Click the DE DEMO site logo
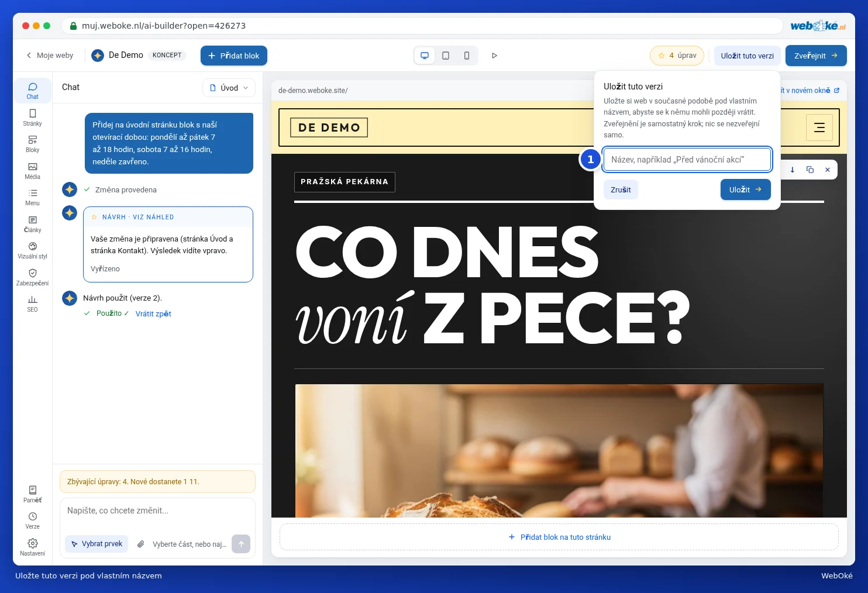The width and height of the screenshot is (868, 593). pyautogui.click(x=329, y=127)
